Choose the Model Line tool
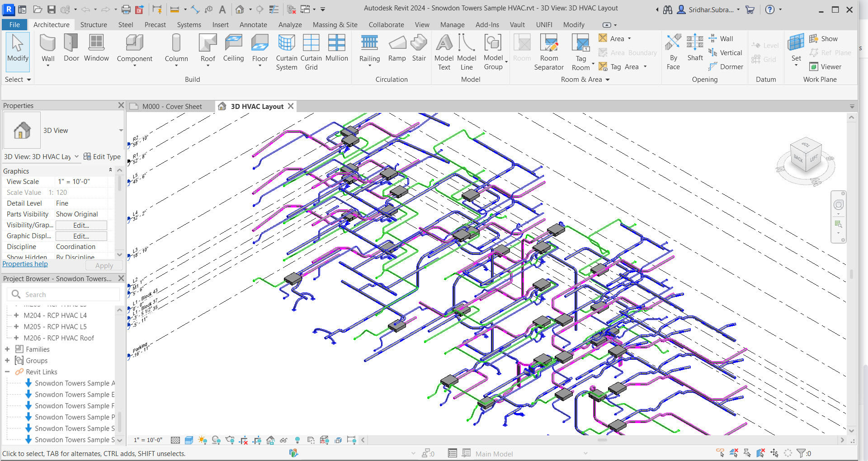868x461 pixels. pos(467,52)
